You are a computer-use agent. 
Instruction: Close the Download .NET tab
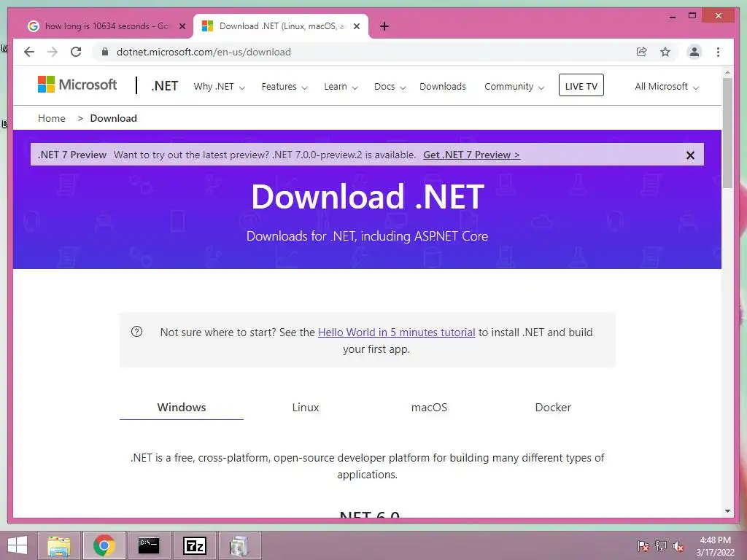356,26
